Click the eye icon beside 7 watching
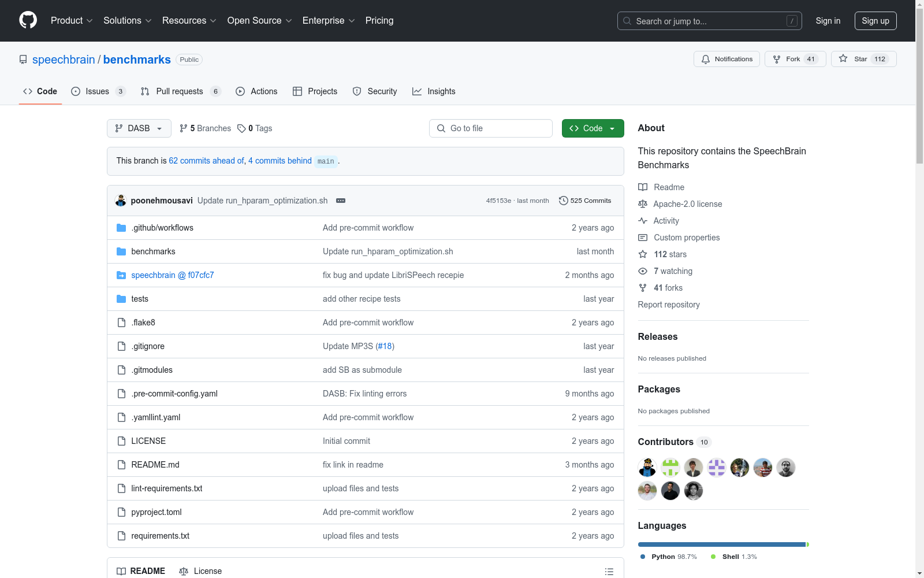 (643, 271)
